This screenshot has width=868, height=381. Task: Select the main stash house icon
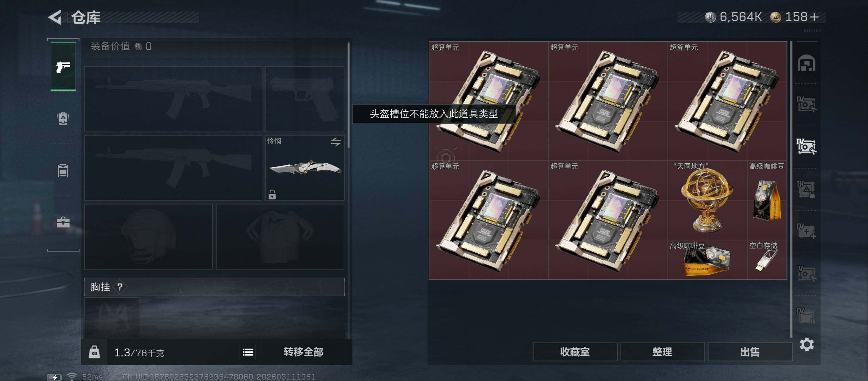(807, 63)
